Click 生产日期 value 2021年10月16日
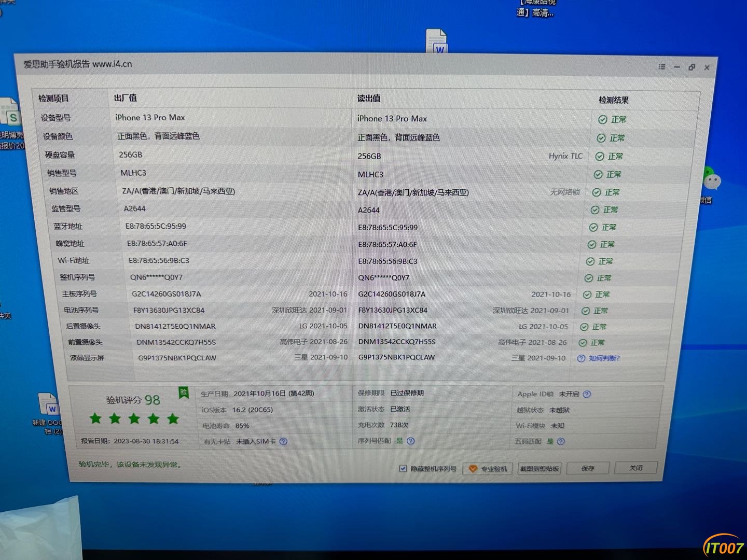The width and height of the screenshot is (747, 560). click(259, 394)
